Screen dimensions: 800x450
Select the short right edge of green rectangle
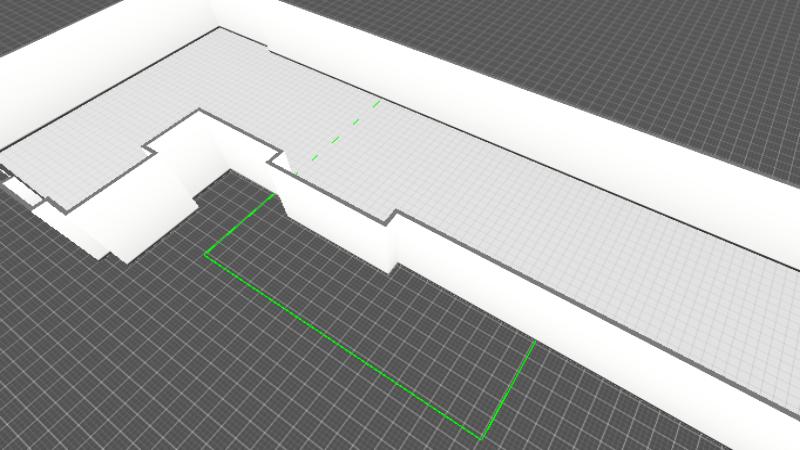click(x=508, y=390)
